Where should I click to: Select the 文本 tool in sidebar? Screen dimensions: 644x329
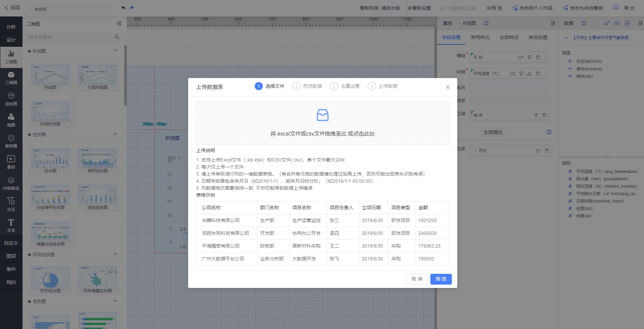(x=11, y=225)
